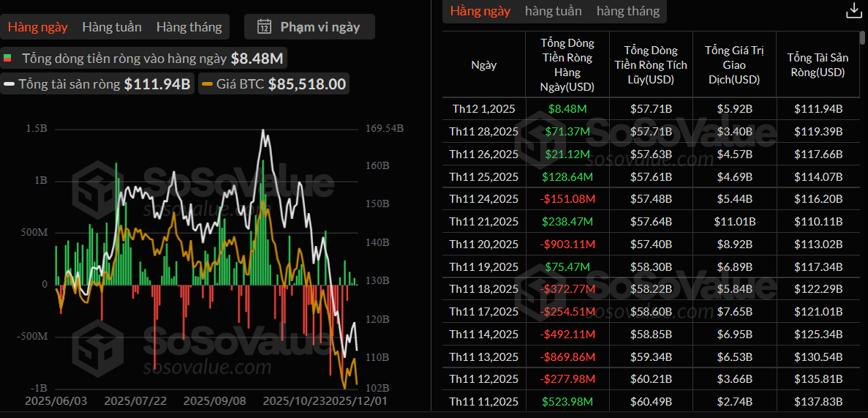Select the Th11 21,2025 date cell
Viewport: 868px width, 418px height.
[484, 222]
